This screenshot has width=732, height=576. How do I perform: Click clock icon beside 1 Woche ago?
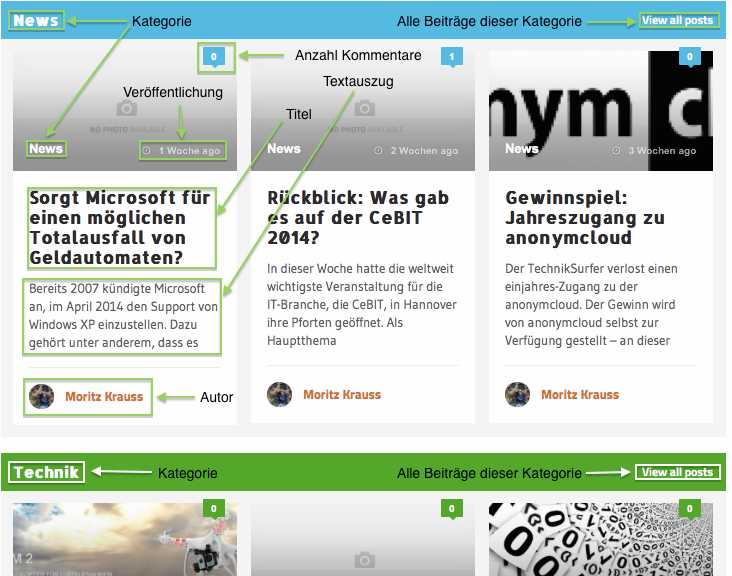[146, 151]
